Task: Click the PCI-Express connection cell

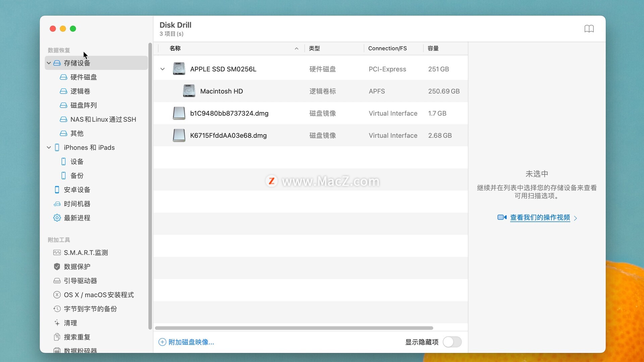Action: tap(387, 69)
